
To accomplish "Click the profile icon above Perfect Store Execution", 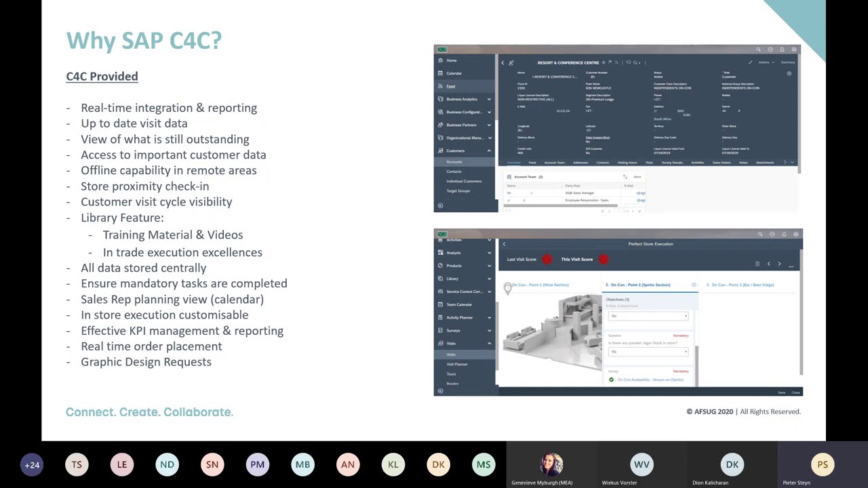I will click(x=796, y=234).
